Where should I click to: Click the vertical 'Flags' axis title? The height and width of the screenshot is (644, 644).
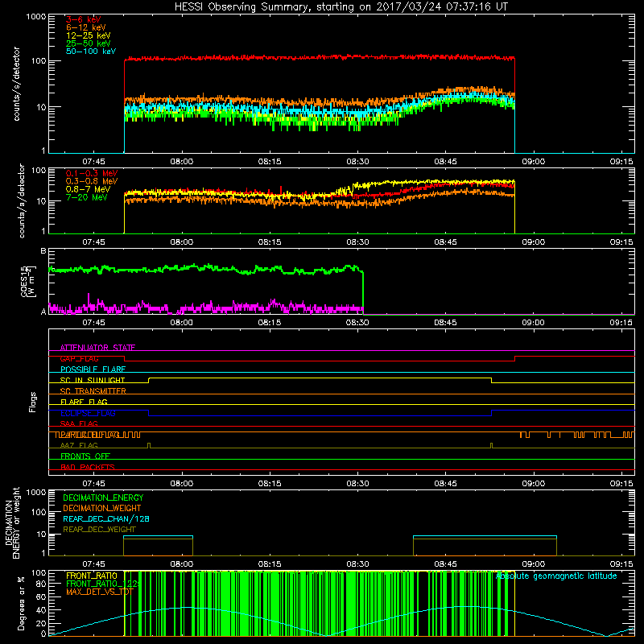32,402
